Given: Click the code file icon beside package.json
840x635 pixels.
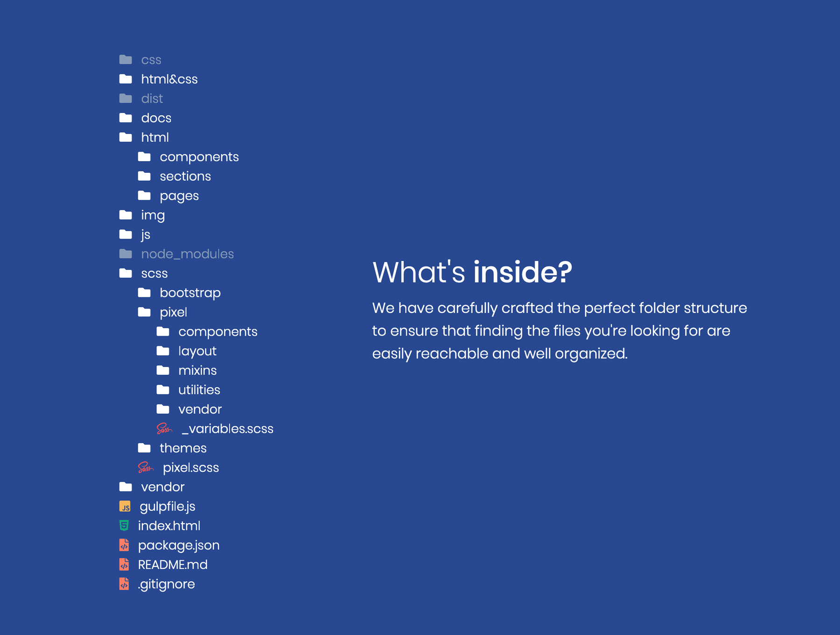Looking at the screenshot, I should [x=124, y=545].
